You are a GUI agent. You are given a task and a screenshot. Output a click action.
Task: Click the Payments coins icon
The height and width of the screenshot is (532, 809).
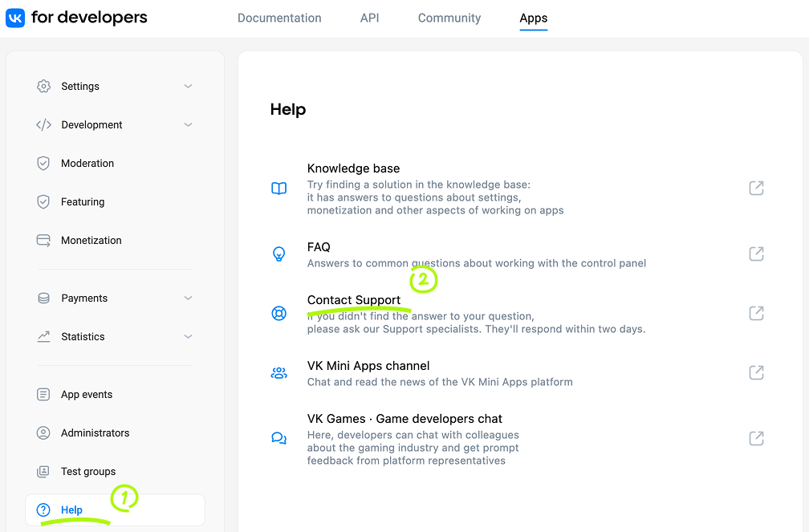(x=43, y=298)
